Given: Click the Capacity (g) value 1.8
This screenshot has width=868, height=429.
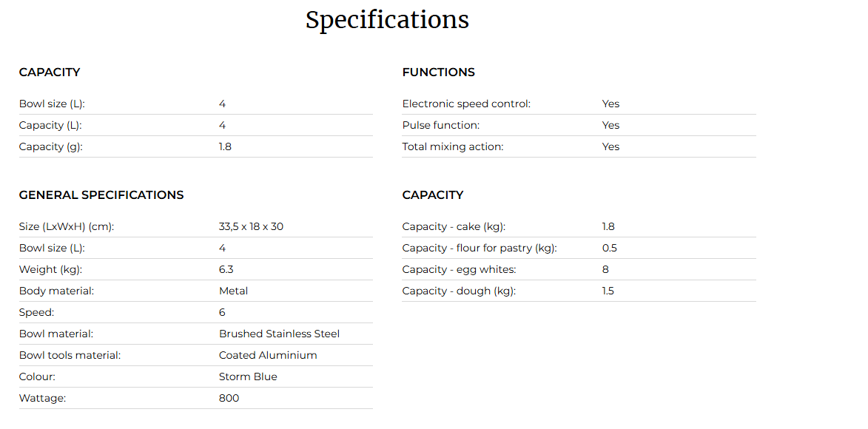Looking at the screenshot, I should point(225,146).
